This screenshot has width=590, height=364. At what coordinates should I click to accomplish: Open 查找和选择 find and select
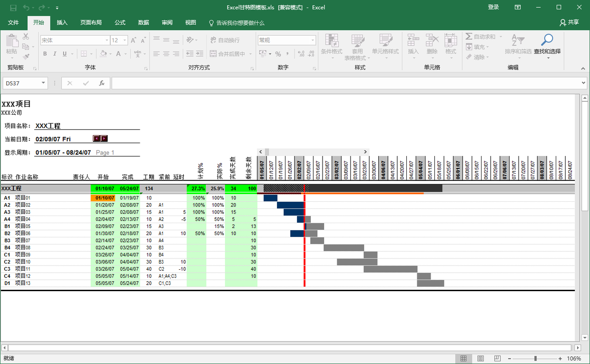pyautogui.click(x=547, y=46)
